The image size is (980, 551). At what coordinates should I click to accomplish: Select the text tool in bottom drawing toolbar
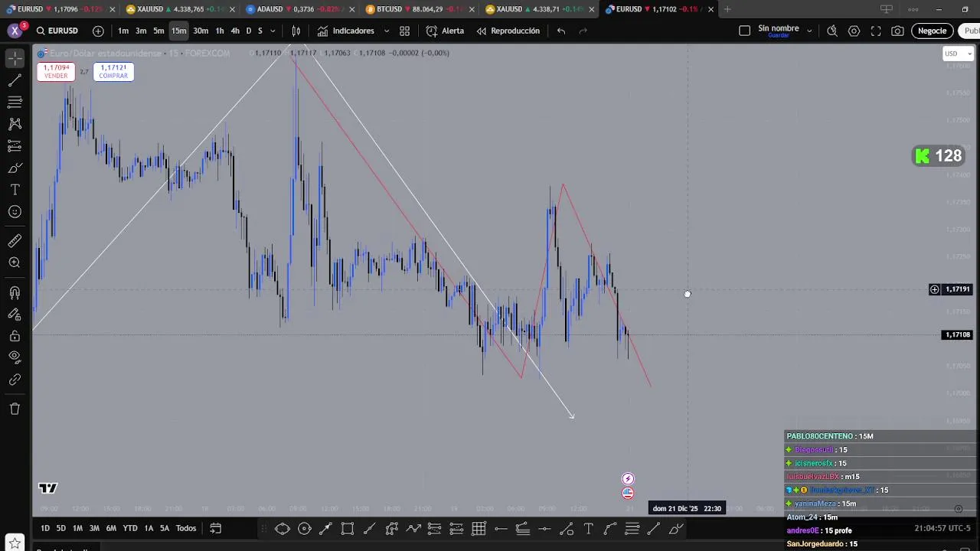point(589,528)
